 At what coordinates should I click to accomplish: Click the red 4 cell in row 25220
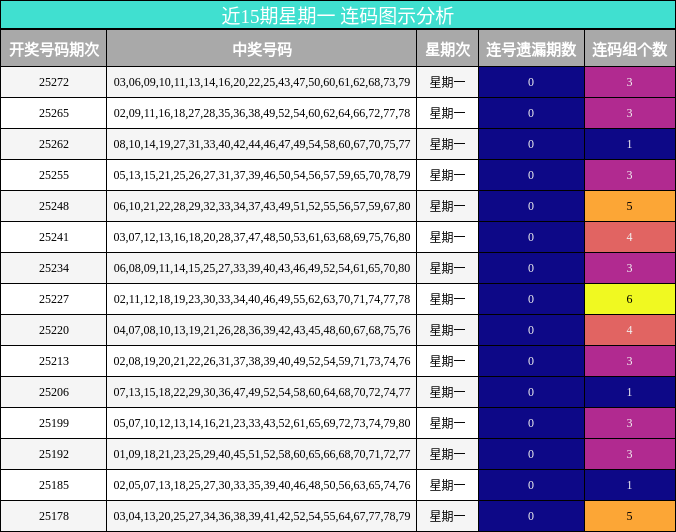click(x=630, y=330)
